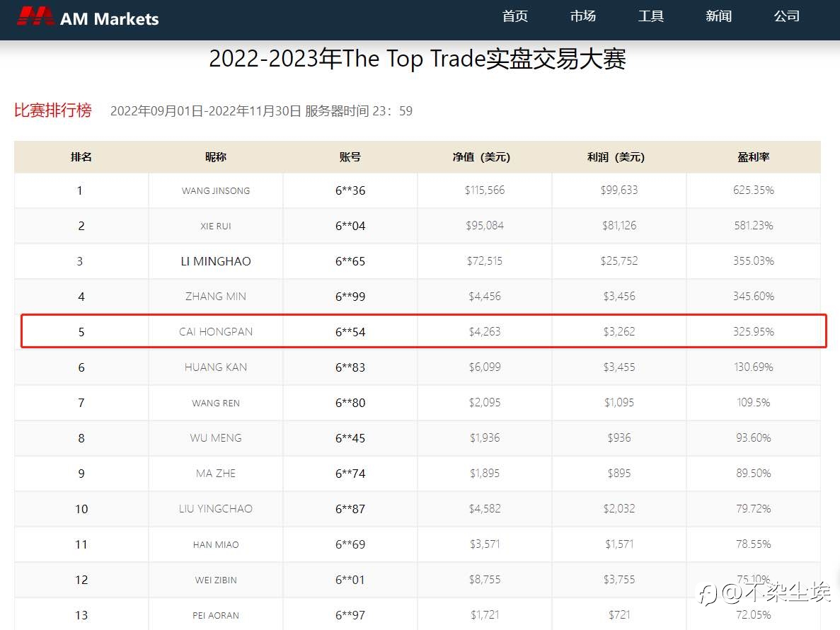840x630 pixels.
Task: Open the 新闻 menu item
Action: [x=718, y=16]
